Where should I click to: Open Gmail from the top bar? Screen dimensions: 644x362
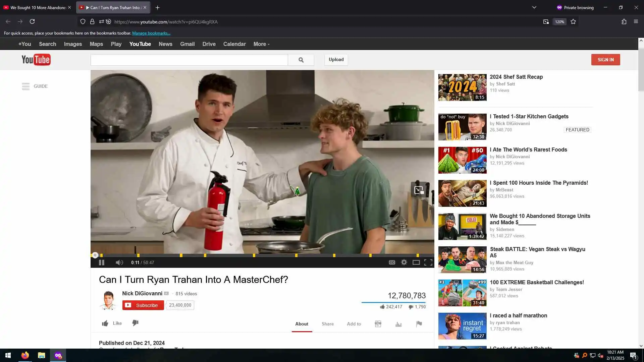[x=187, y=44]
